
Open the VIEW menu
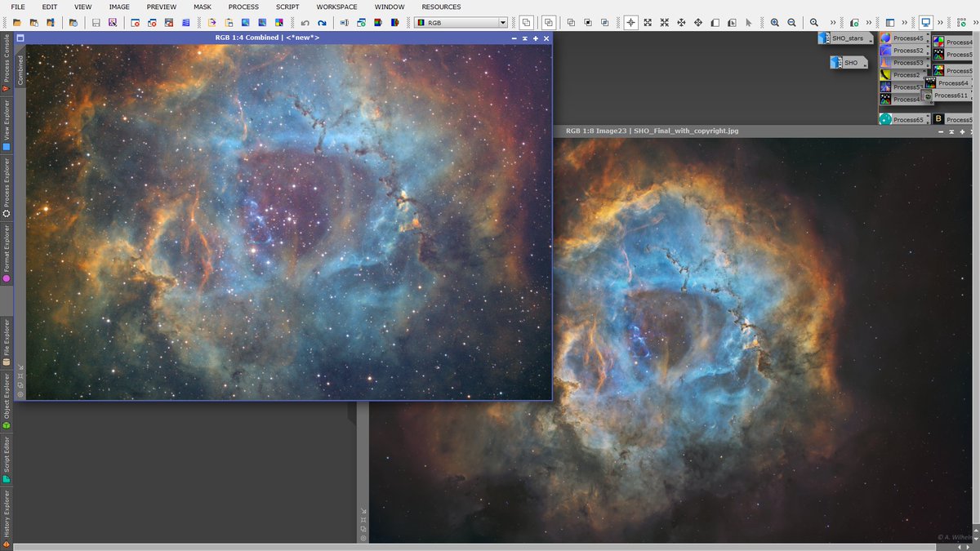pos(83,7)
